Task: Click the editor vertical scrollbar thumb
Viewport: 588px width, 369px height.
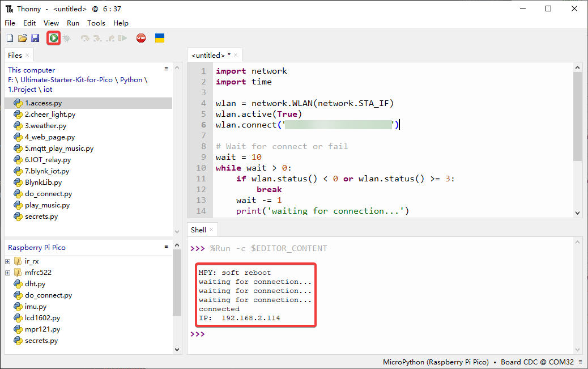Action: coord(577,116)
